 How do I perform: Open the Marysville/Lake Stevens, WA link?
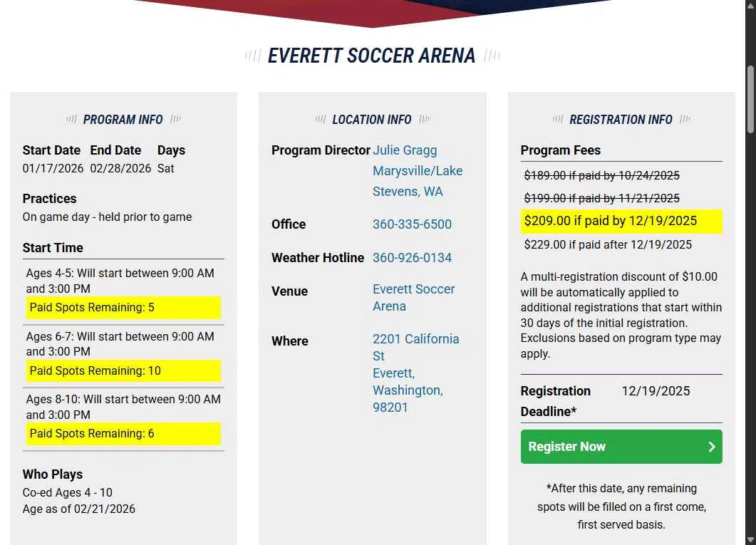[418, 181]
